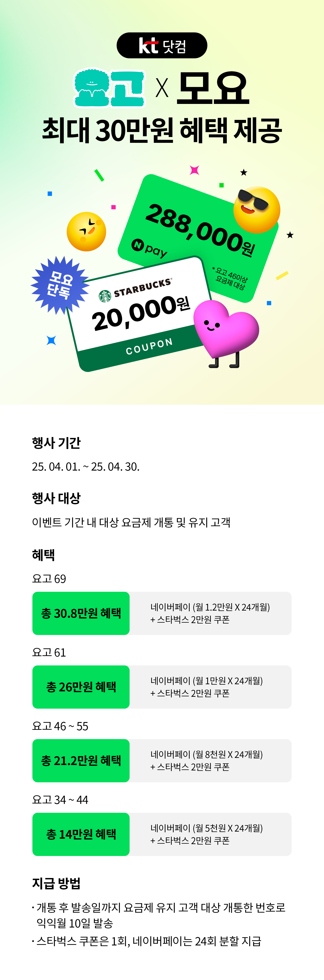Click the blue 모요 단독 burst badge
Screen dimensions: 324x980
(x=60, y=285)
